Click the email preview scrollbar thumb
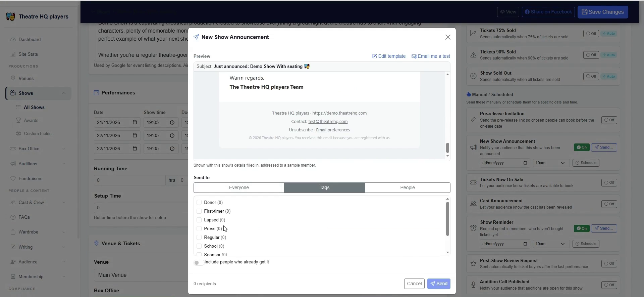644x297 pixels. (447, 148)
